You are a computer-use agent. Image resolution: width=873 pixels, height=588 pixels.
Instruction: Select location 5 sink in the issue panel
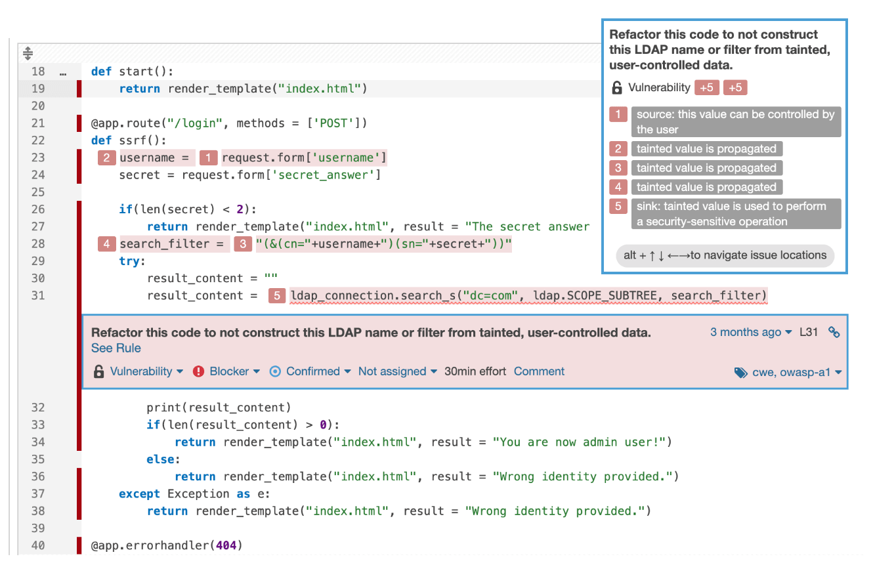point(725,214)
